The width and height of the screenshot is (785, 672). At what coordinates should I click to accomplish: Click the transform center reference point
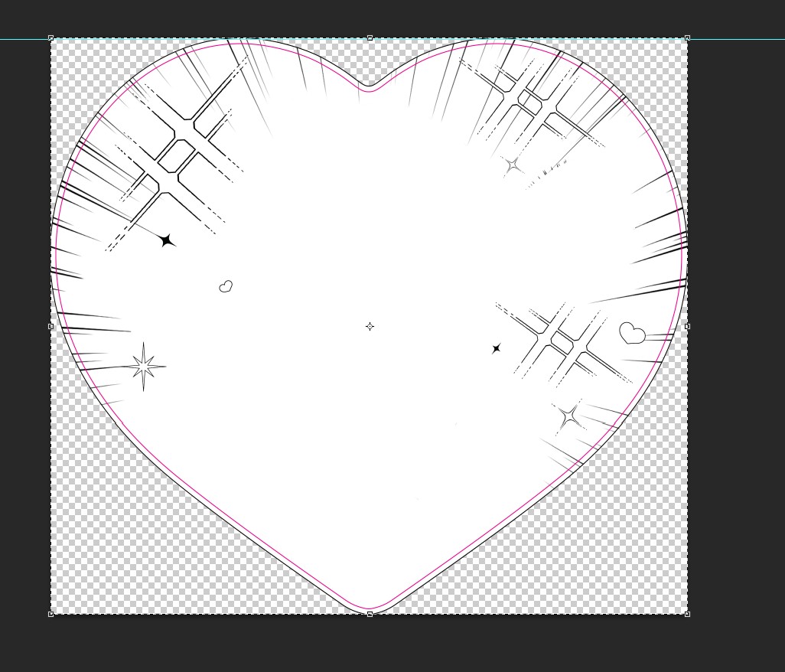(370, 326)
